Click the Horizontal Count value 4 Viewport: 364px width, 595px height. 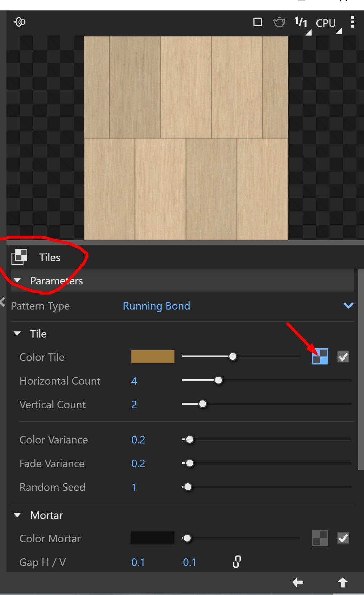(134, 381)
